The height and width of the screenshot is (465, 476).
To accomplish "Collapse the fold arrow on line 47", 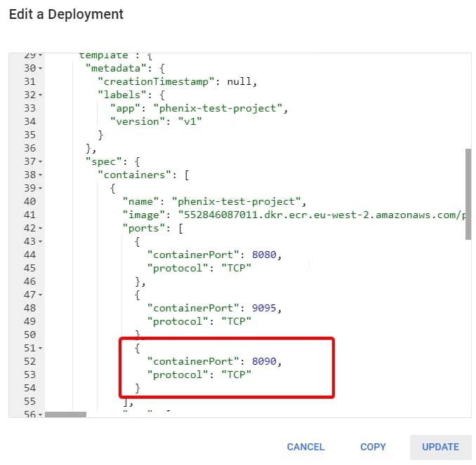I will click(41, 295).
